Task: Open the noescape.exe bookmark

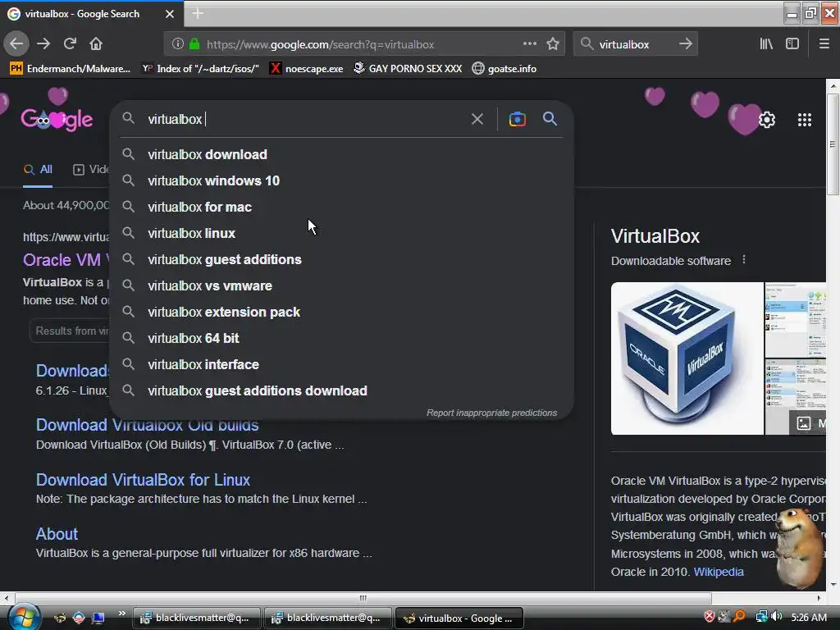Action: coord(307,69)
